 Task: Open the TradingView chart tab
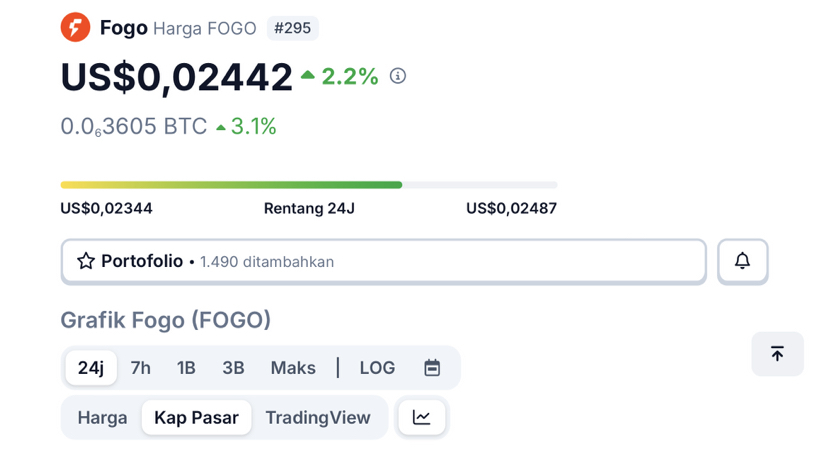(x=318, y=417)
